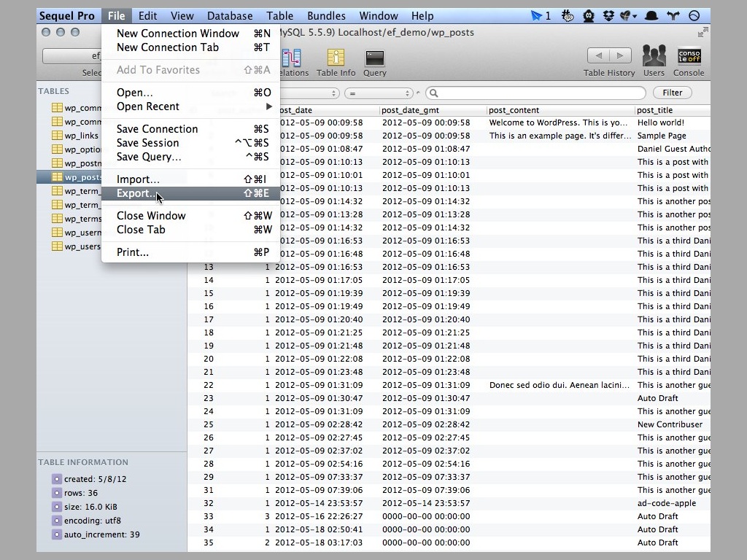Click the Relations toolbar icon
The width and height of the screenshot is (747, 560).
[291, 58]
